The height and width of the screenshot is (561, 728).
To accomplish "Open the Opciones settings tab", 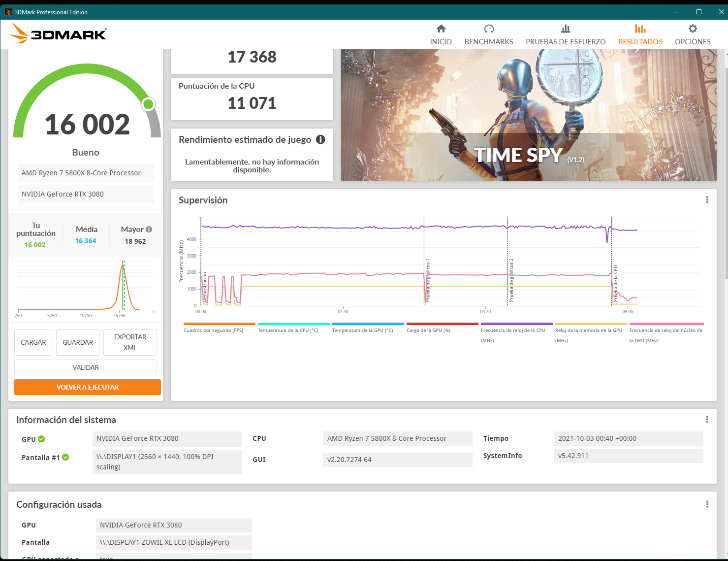I will point(693,35).
